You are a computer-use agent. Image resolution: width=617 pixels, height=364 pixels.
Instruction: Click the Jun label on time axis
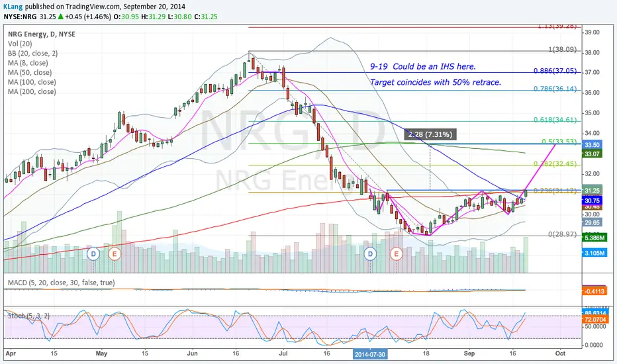[x=192, y=353]
